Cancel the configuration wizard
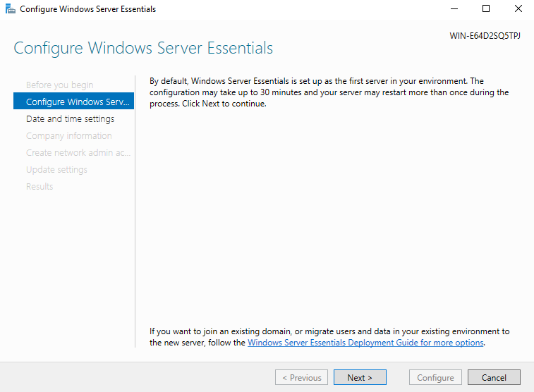534x392 pixels. coord(494,377)
